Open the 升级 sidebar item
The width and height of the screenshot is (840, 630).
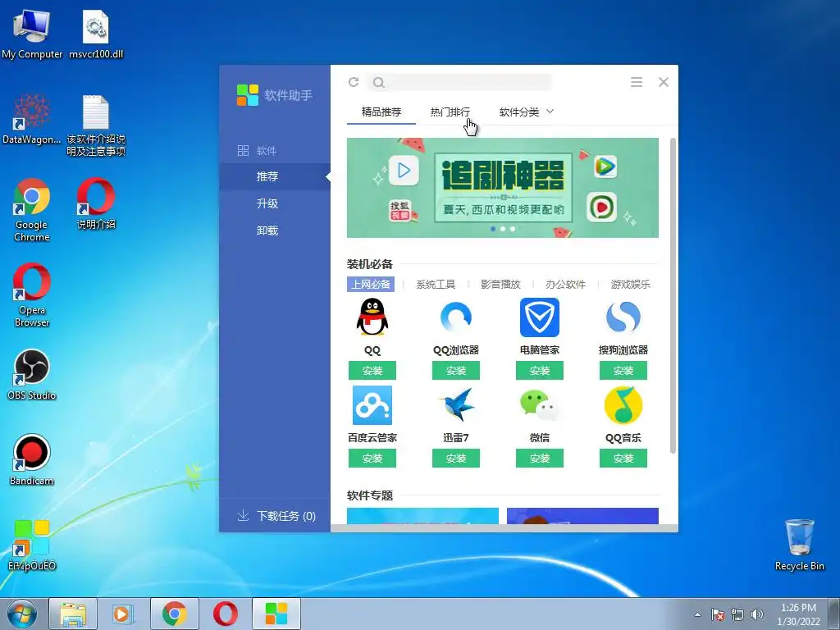(x=274, y=203)
